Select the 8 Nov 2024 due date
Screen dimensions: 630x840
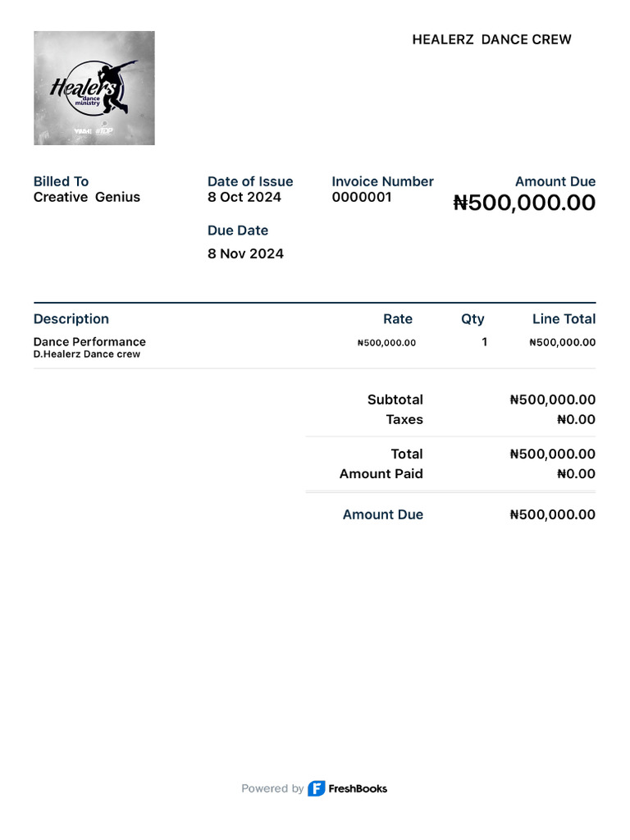[x=245, y=254]
